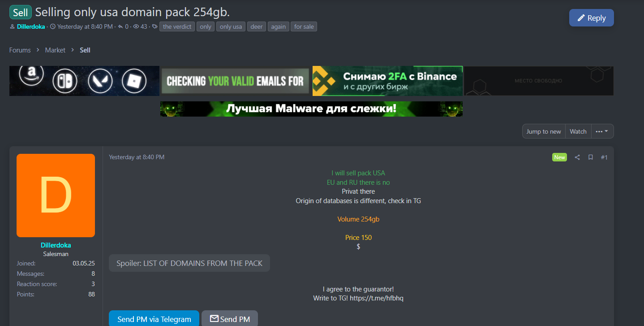The width and height of the screenshot is (644, 326).
Task: Click the Nintendo Switch icon in banner
Action: 65,81
